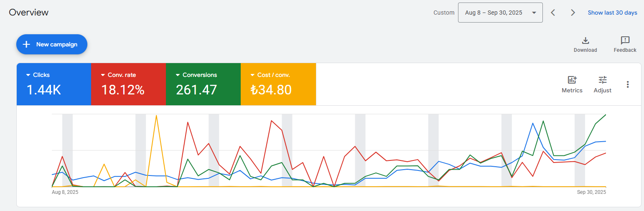Go to previous date range arrow
The height and width of the screenshot is (211, 644).
point(553,13)
